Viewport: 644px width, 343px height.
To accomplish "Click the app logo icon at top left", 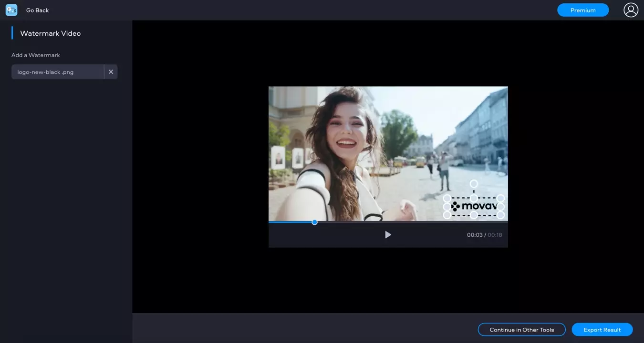I will [11, 10].
